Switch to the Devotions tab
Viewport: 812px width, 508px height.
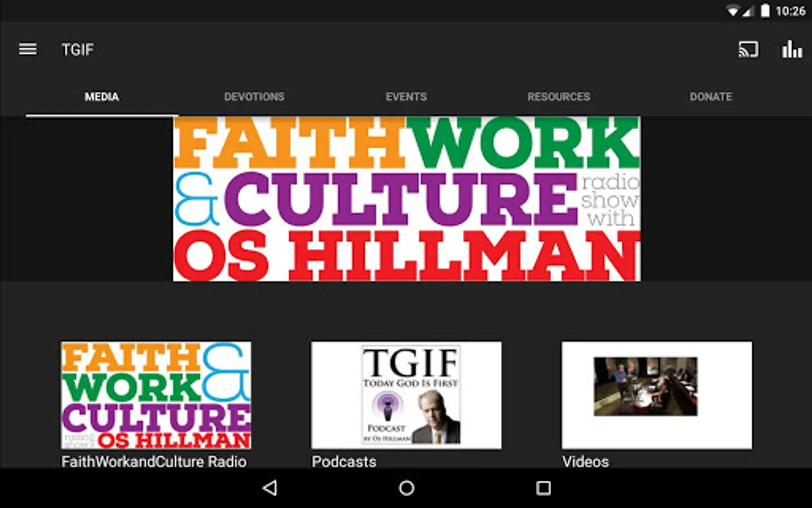pyautogui.click(x=254, y=97)
